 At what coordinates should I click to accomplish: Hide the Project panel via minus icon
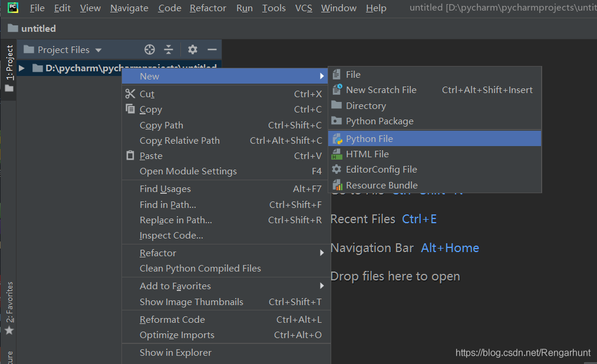point(212,49)
